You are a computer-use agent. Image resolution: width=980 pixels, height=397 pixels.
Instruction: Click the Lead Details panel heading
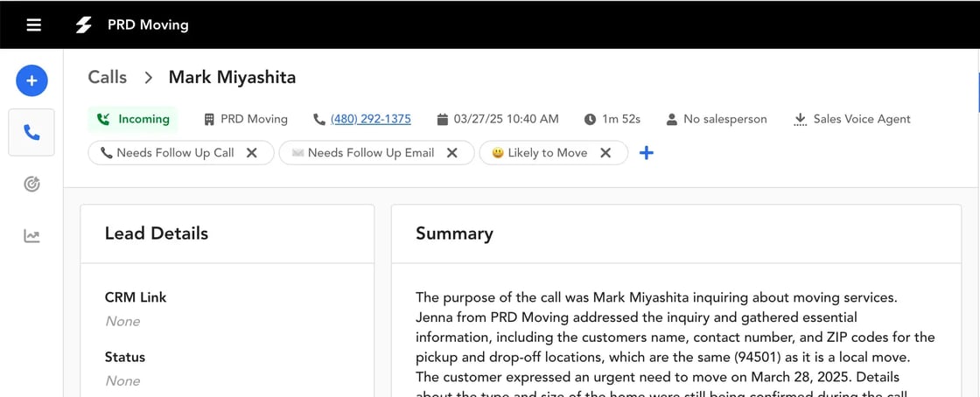[157, 233]
